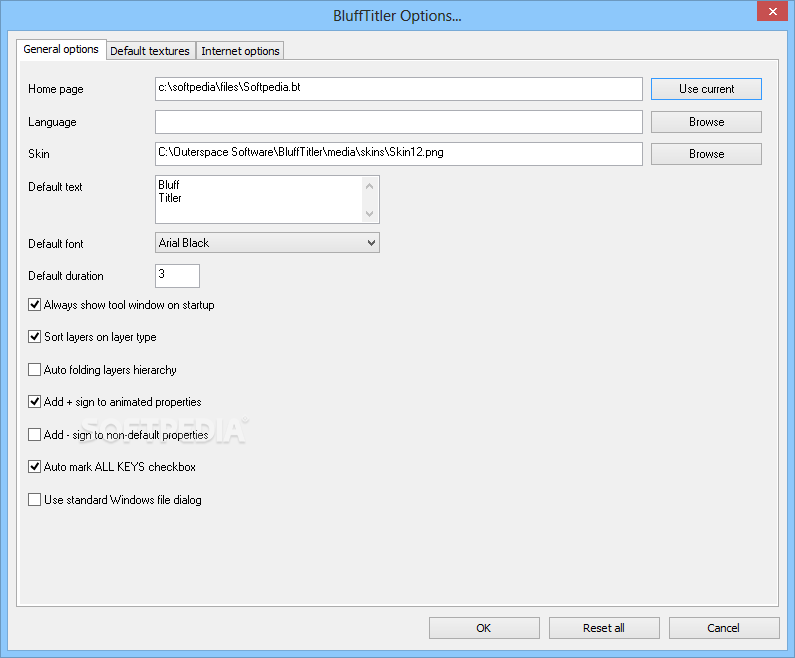The height and width of the screenshot is (658, 795).
Task: Click the Language label
Action: [x=52, y=122]
